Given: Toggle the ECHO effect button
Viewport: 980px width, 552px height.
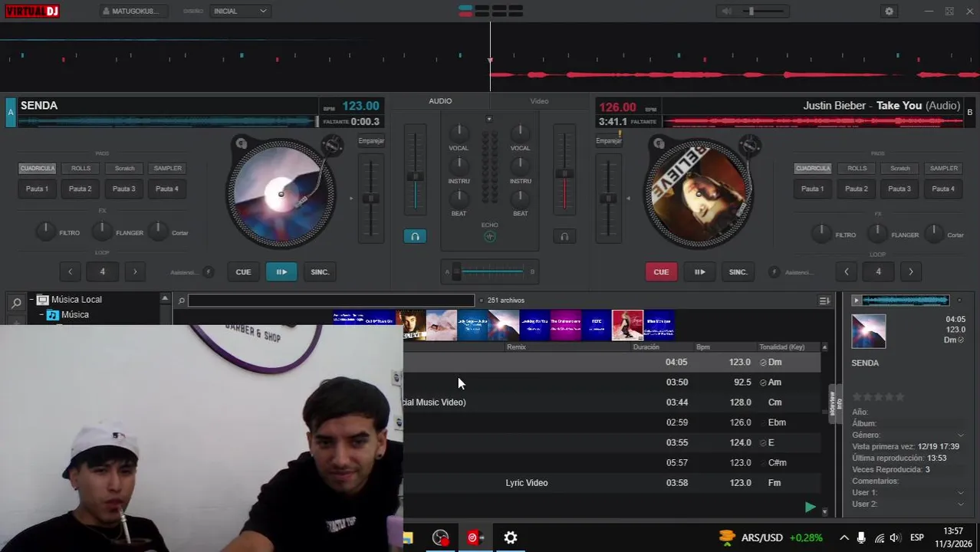Looking at the screenshot, I should (489, 236).
